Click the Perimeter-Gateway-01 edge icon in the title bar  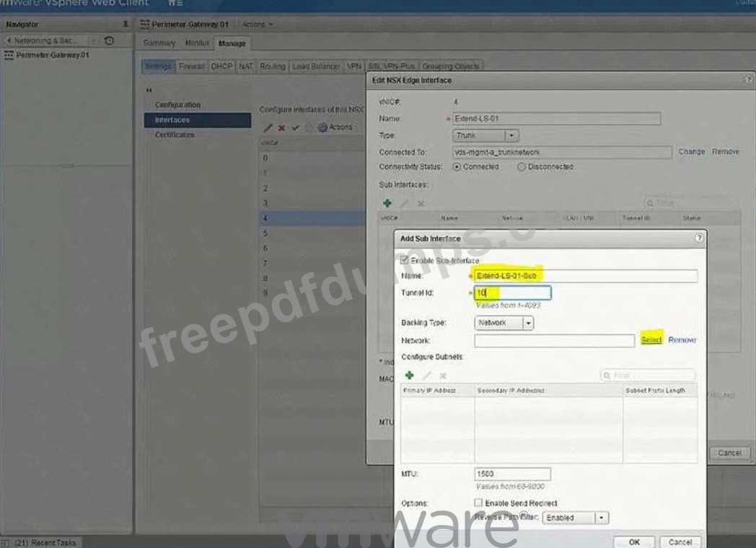(145, 24)
